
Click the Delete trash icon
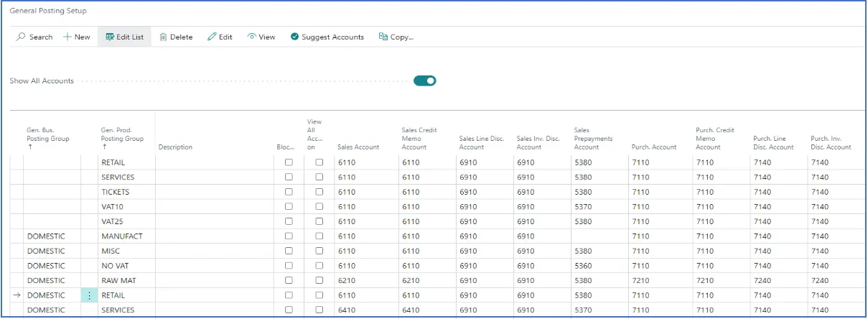tap(163, 37)
